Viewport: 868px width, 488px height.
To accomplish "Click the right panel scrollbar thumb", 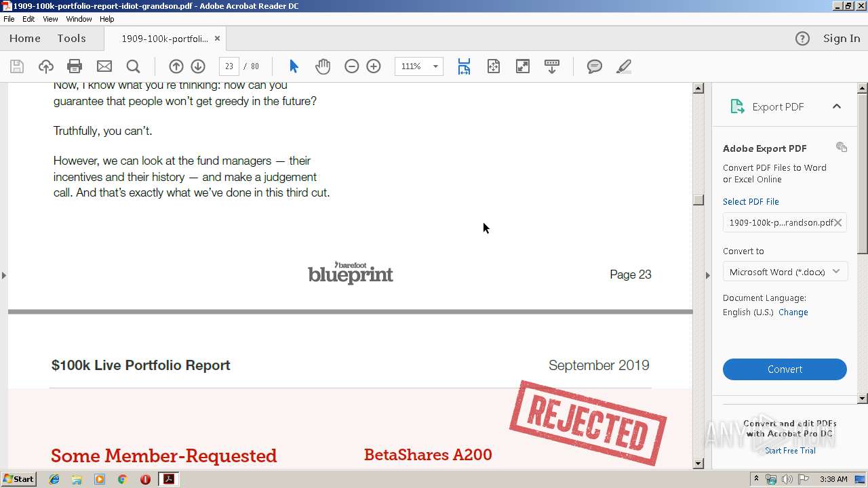I will point(863,175).
